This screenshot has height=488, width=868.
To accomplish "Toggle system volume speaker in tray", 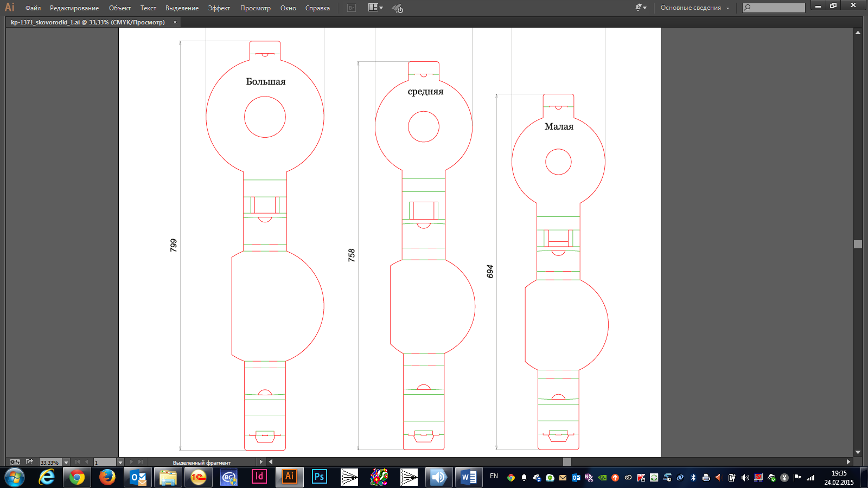I will pos(745,478).
